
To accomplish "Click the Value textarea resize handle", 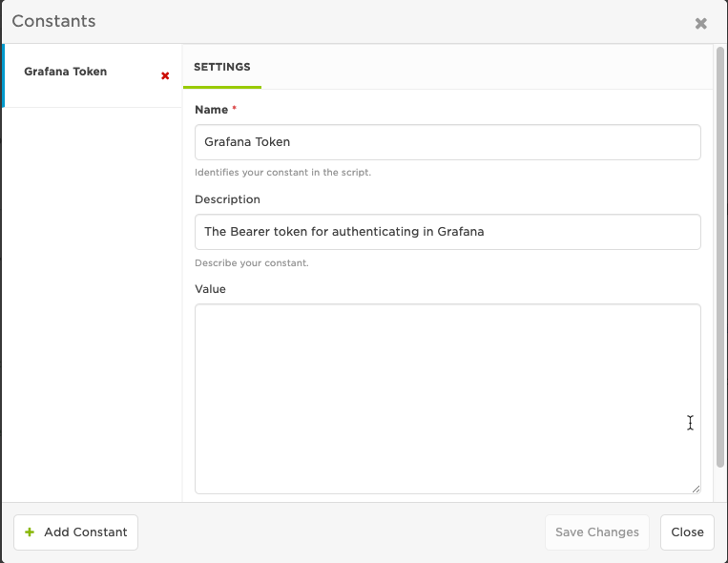I will click(x=696, y=488).
